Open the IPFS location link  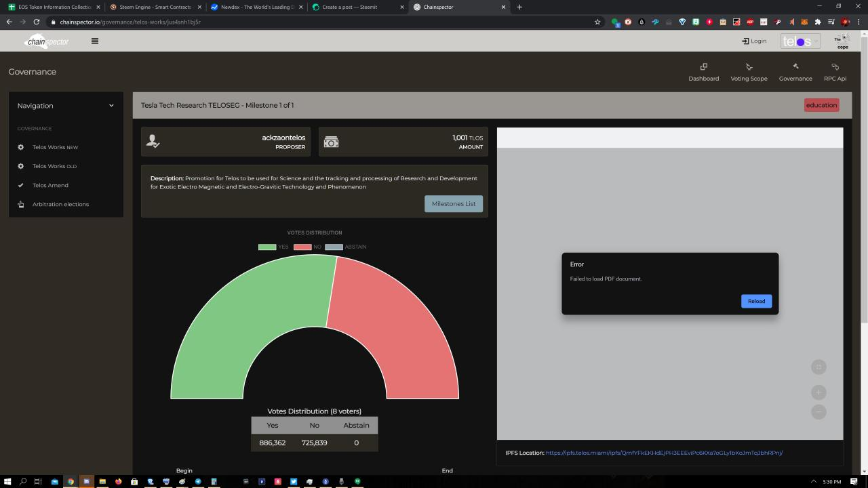tap(665, 453)
